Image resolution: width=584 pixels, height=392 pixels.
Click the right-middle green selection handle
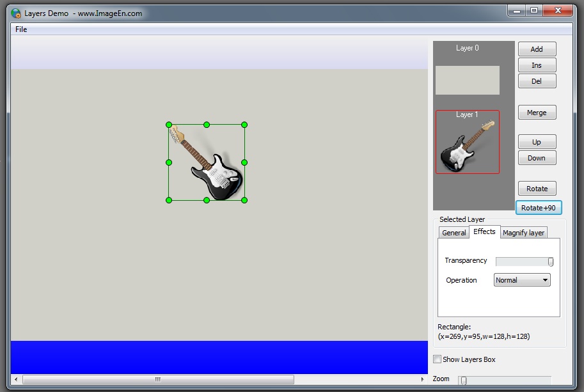tap(244, 162)
